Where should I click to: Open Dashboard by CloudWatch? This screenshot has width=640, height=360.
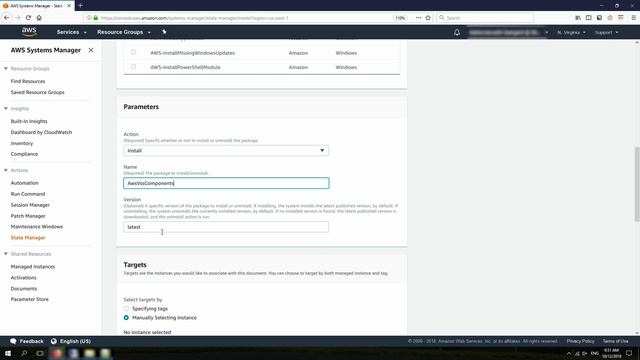tap(41, 132)
